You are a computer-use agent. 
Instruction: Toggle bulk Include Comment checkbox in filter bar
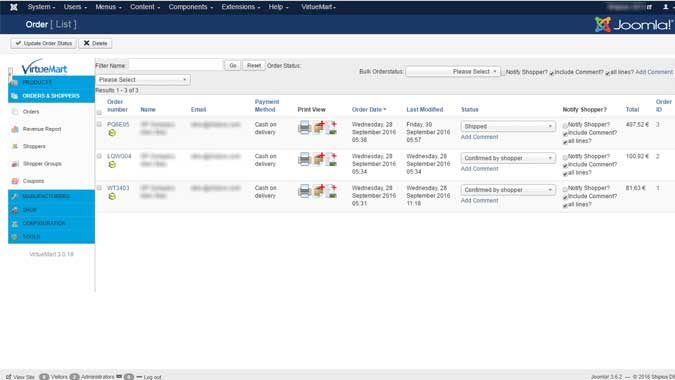point(552,73)
